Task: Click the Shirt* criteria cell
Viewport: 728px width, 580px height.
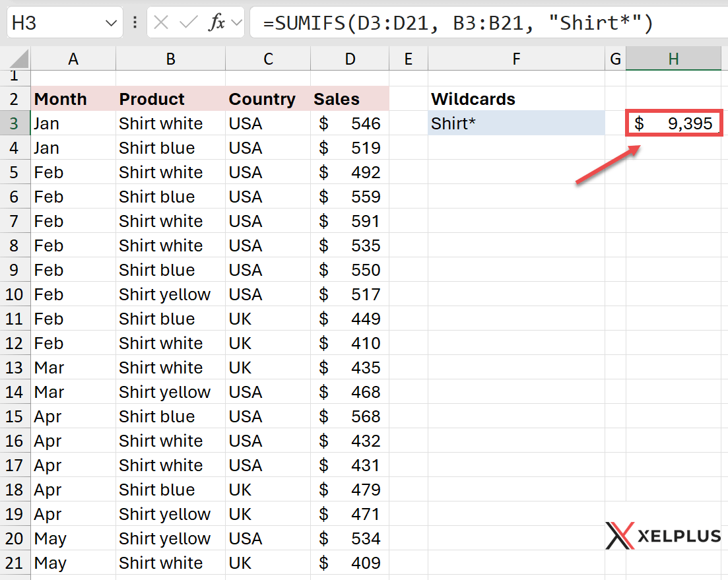Action: pyautogui.click(x=516, y=123)
